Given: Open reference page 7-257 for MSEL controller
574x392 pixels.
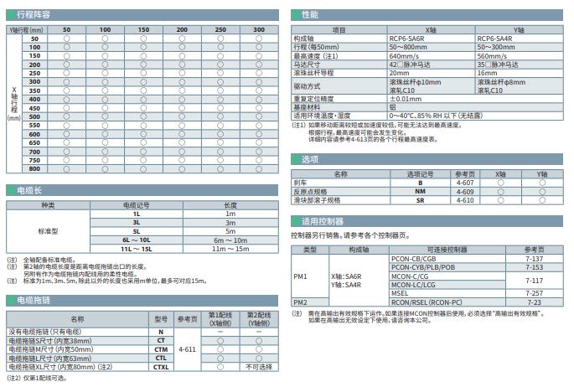Looking at the screenshot, I should [533, 293].
